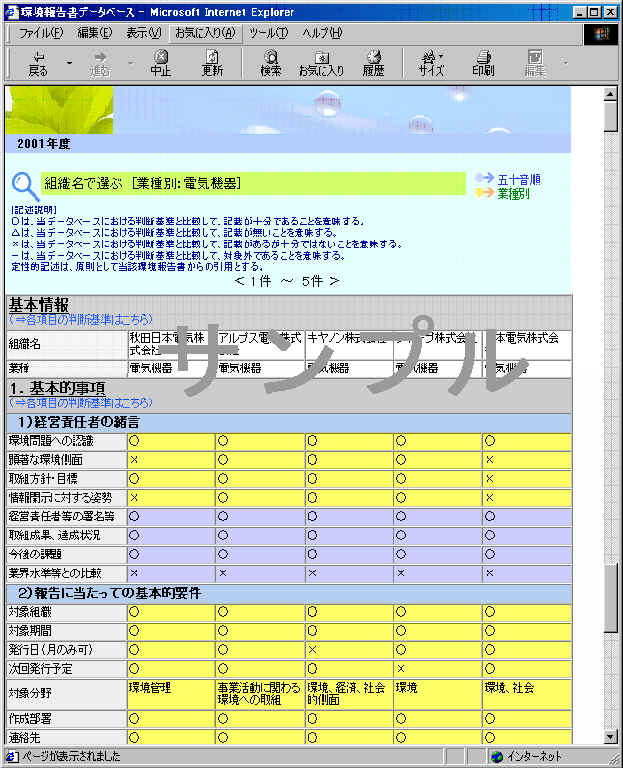The height and width of the screenshot is (768, 623).
Task: Open the Edit button dropdown arrow
Action: pyautogui.click(x=565, y=63)
